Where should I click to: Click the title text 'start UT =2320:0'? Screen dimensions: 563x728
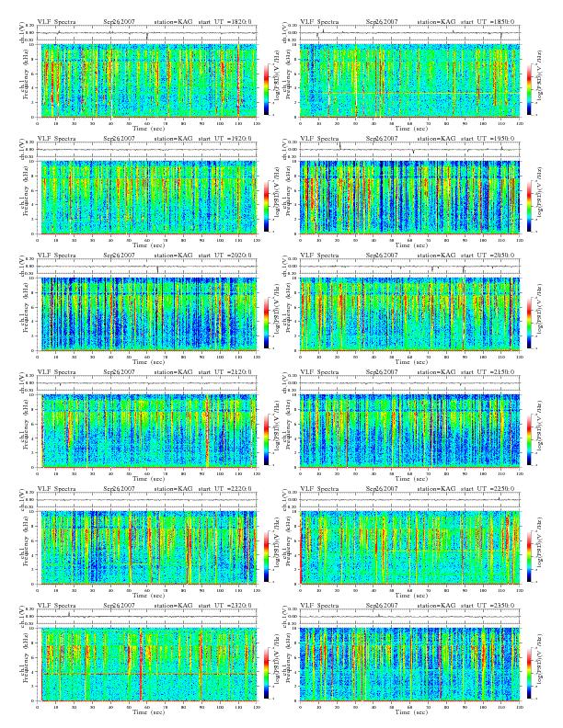point(224,606)
